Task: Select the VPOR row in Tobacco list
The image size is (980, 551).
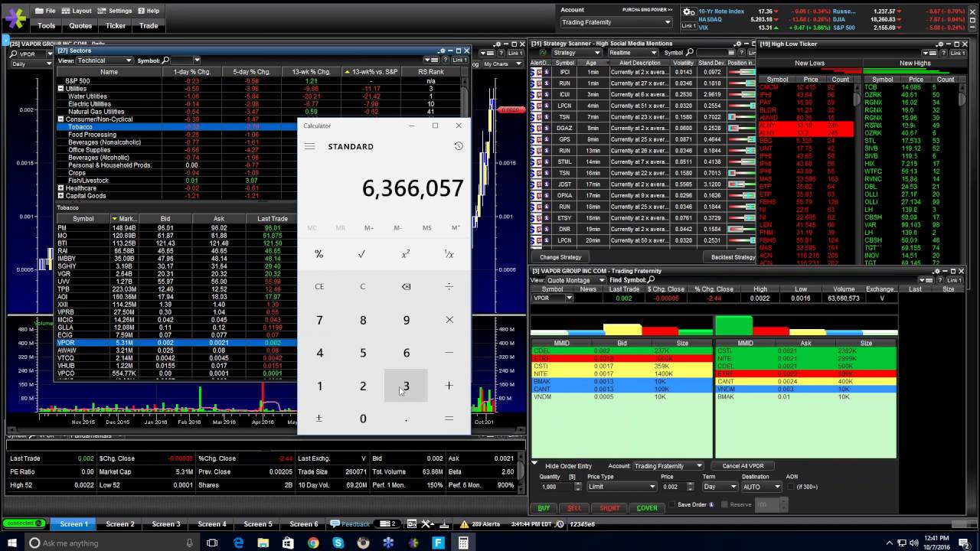Action: click(176, 343)
